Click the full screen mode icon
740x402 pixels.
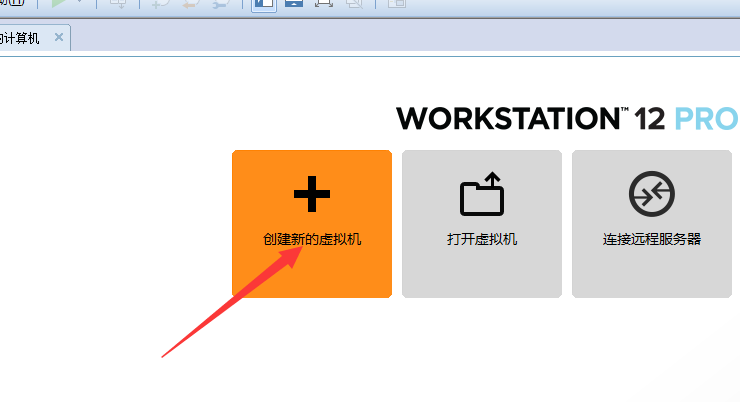[x=324, y=3]
